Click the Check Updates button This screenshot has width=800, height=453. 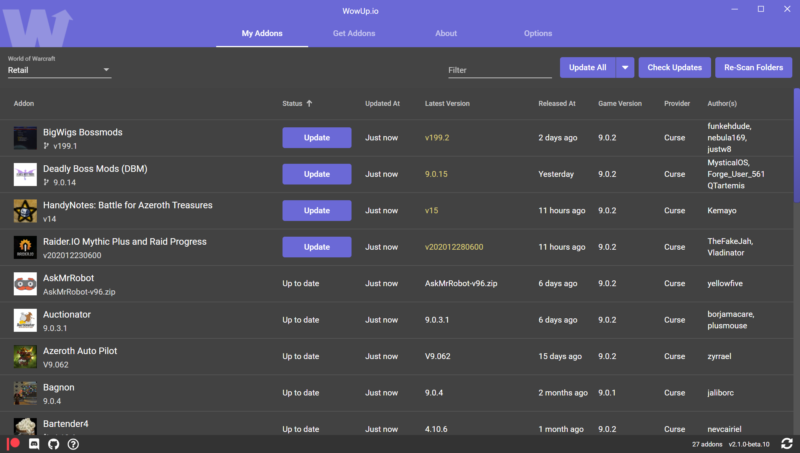pyautogui.click(x=674, y=67)
